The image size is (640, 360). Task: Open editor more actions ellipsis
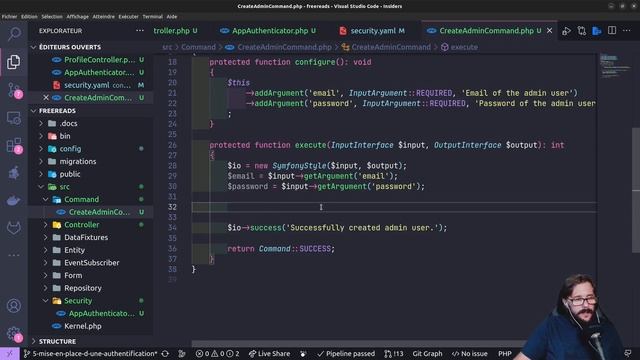click(627, 31)
